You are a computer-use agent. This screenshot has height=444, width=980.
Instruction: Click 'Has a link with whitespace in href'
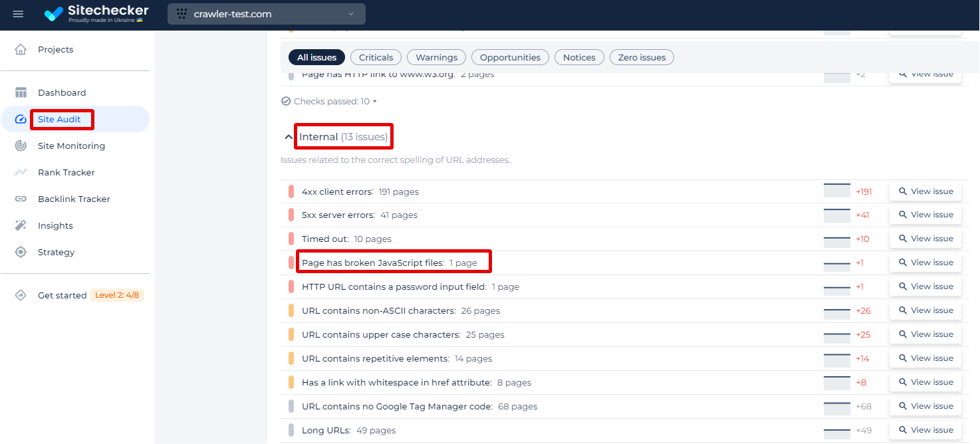397,383
